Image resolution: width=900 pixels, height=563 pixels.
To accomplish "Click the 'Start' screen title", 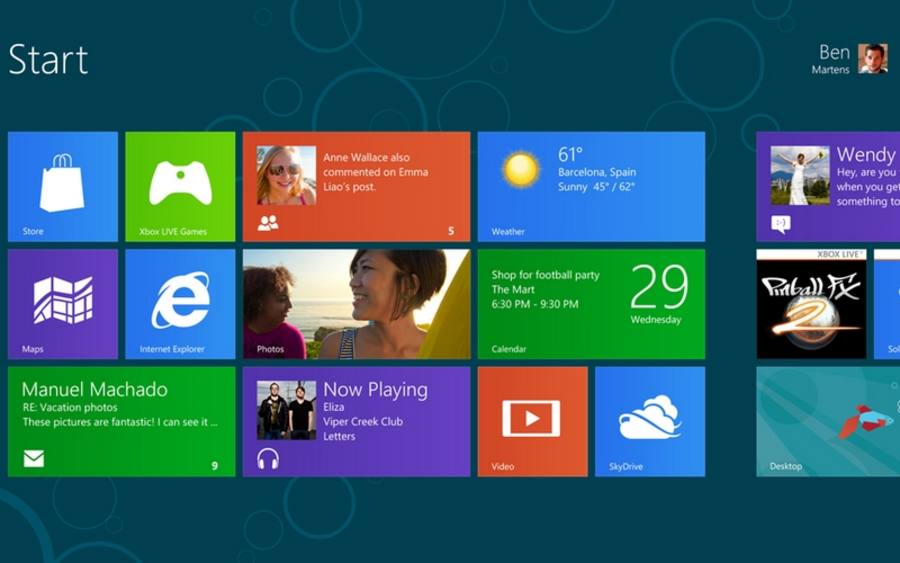I will (x=48, y=60).
